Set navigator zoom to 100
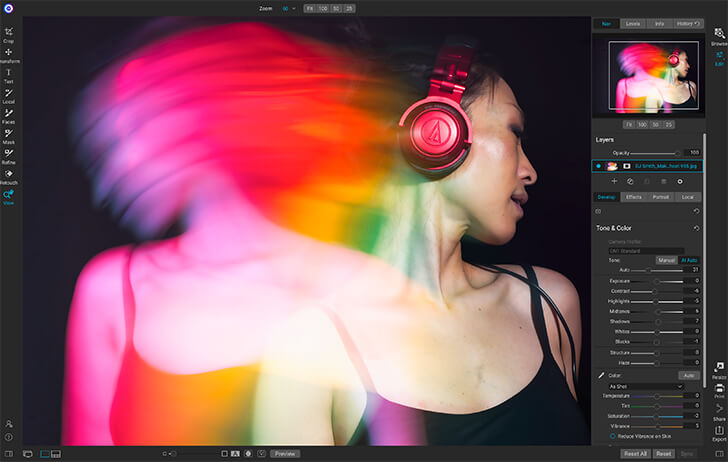Viewport: 728px width, 462px height. (642, 124)
